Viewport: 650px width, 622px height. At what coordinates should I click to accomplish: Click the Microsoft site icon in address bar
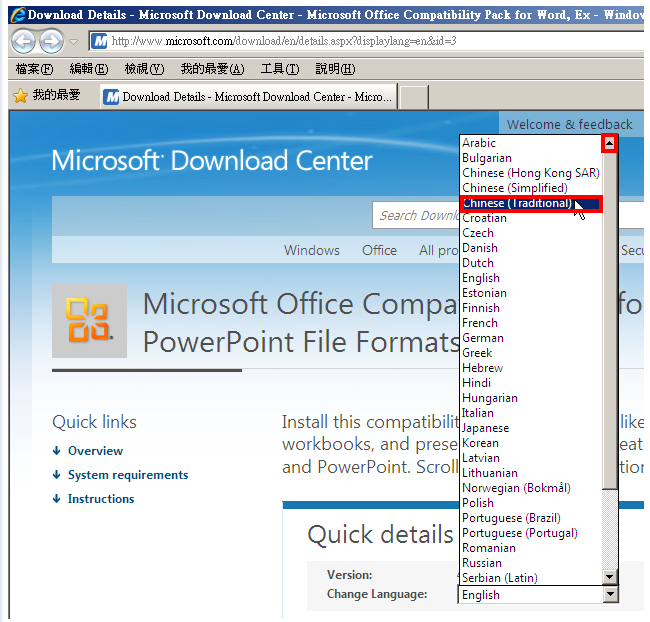(99, 41)
